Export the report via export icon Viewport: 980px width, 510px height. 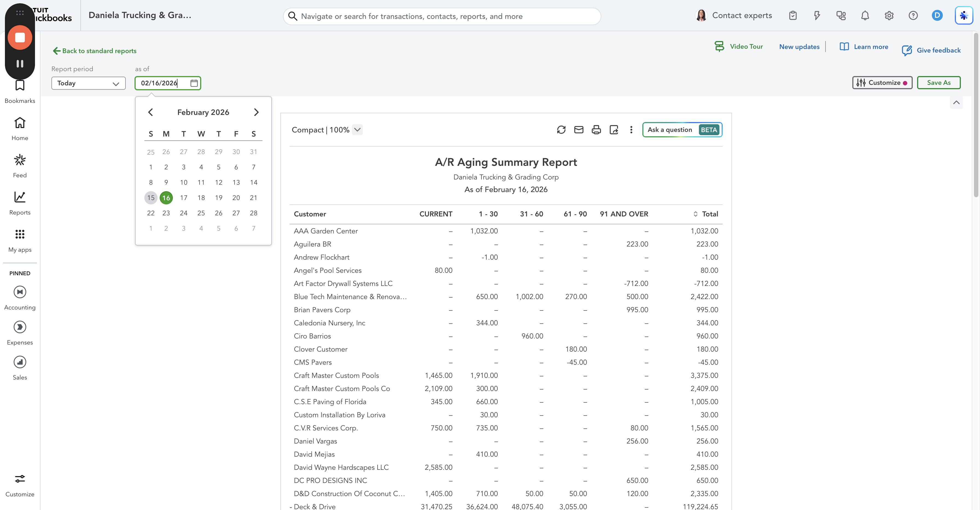614,130
